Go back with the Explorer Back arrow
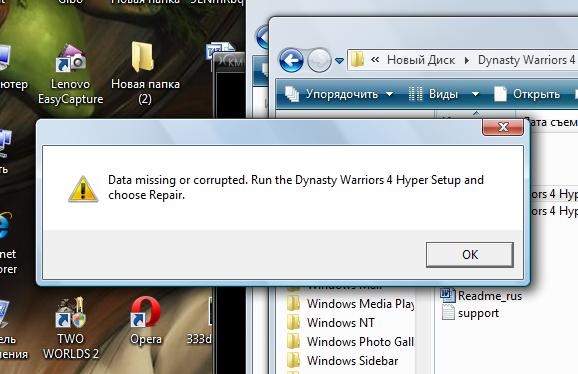Image resolution: width=578 pixels, height=374 pixels. point(291,60)
